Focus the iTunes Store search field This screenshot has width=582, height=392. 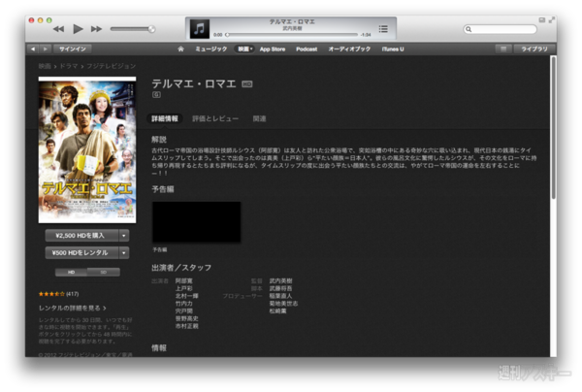coord(500,29)
